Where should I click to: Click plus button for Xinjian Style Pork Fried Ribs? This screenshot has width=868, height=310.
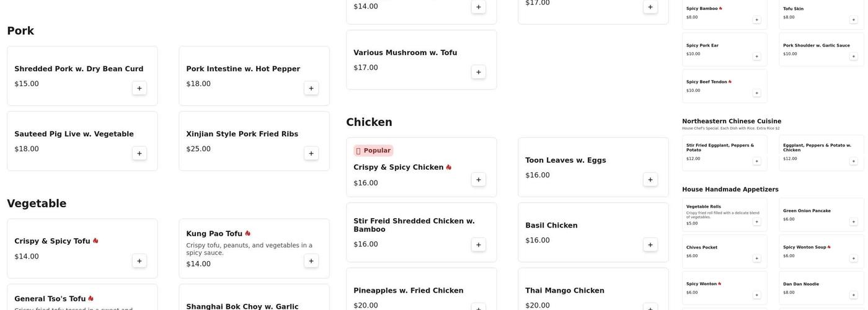[311, 153]
